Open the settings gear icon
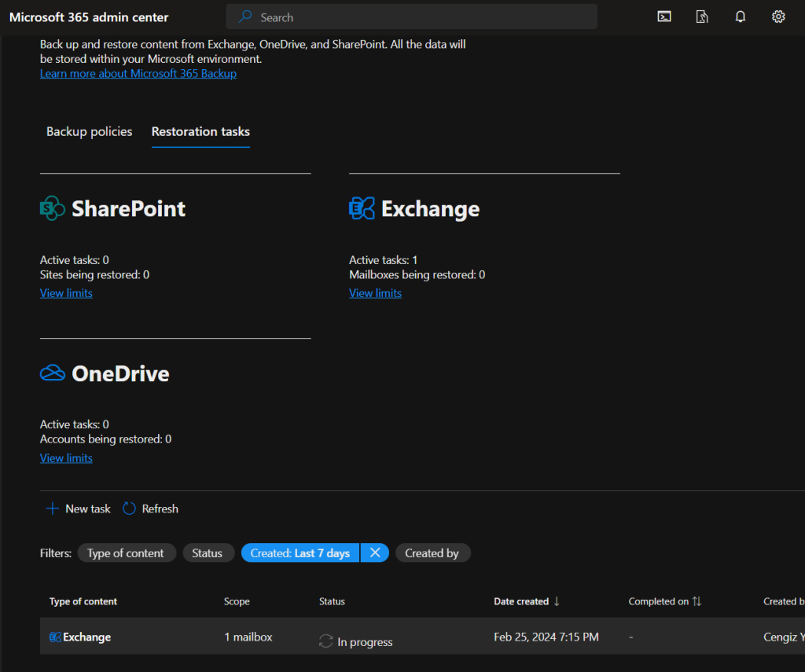Screen dimensions: 805x672 tap(778, 17)
